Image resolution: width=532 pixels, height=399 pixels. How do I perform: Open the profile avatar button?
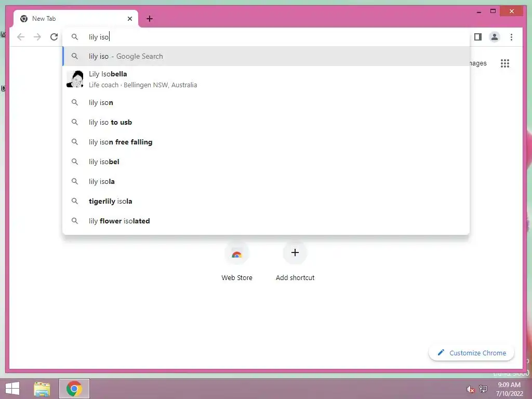click(x=495, y=37)
